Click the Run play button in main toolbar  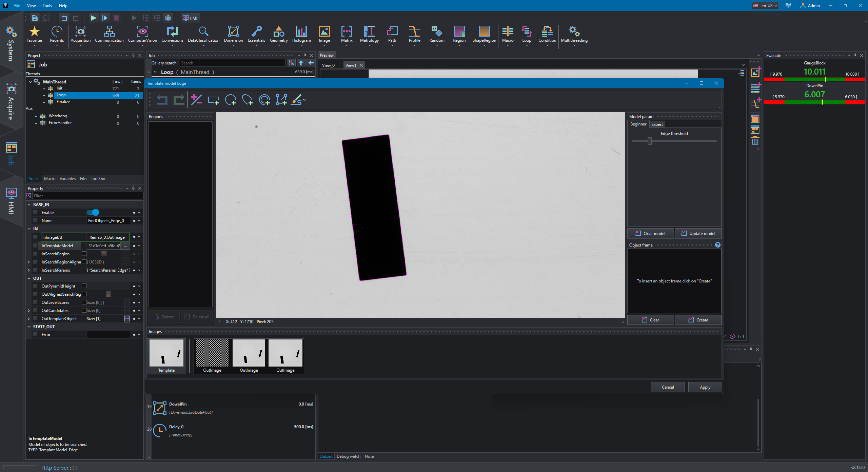click(x=93, y=18)
